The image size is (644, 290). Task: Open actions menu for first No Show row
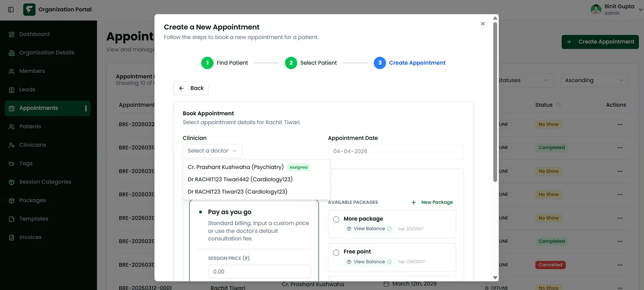(620, 124)
